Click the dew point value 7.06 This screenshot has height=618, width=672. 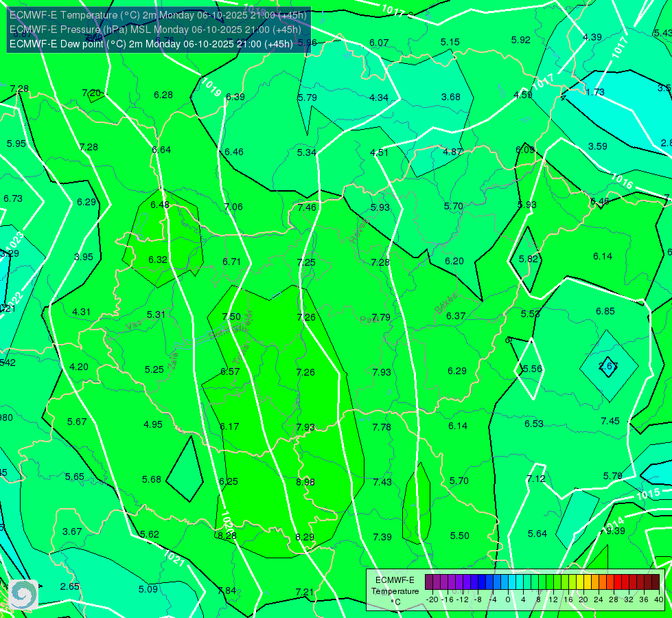pos(233,207)
